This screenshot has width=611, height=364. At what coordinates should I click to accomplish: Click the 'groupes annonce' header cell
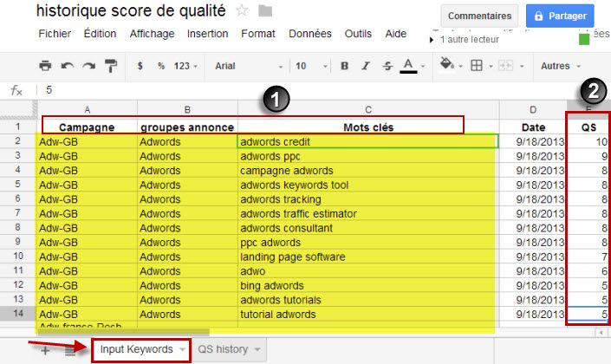(x=187, y=127)
